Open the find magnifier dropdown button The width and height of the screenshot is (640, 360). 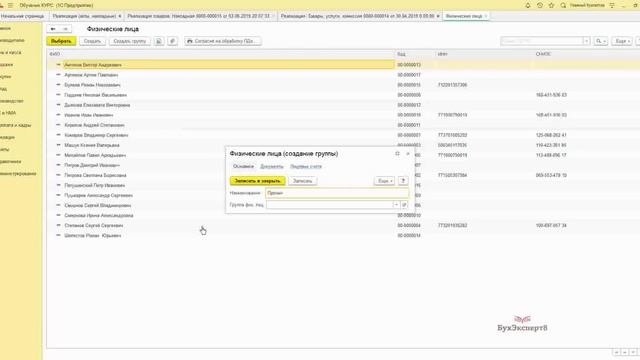coord(601,41)
